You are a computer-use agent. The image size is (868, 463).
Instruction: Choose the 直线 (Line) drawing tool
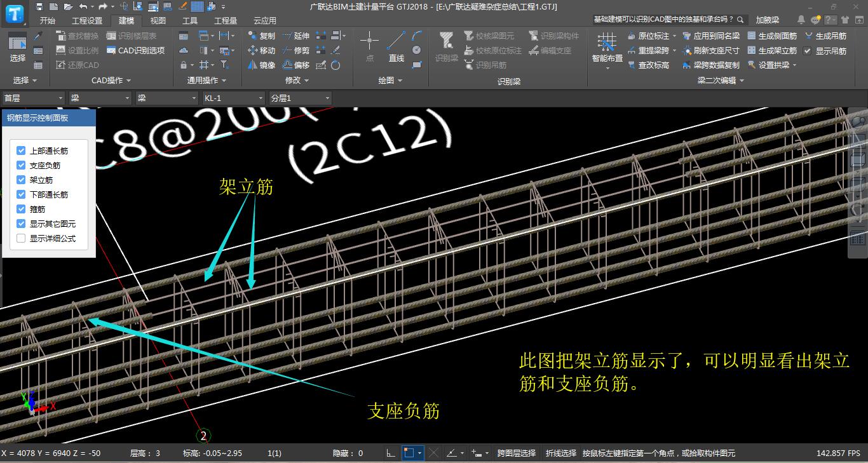(x=397, y=48)
